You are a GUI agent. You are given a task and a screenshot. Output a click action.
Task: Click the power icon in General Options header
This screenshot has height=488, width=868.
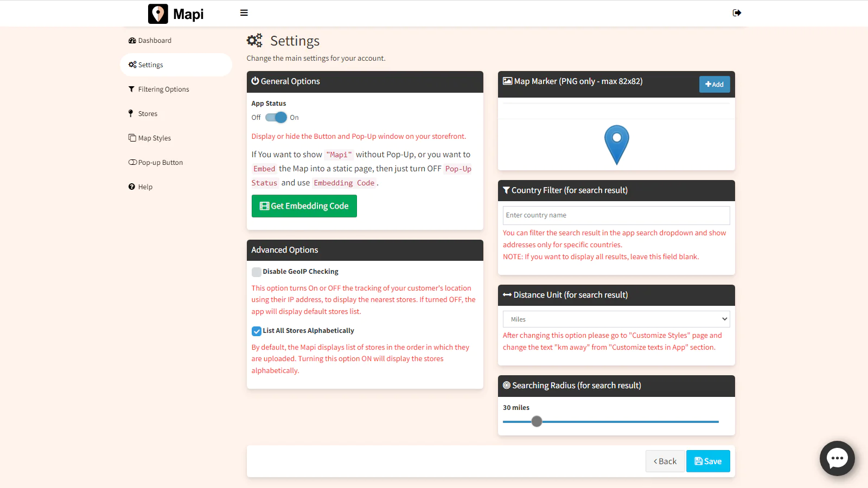pos(255,81)
